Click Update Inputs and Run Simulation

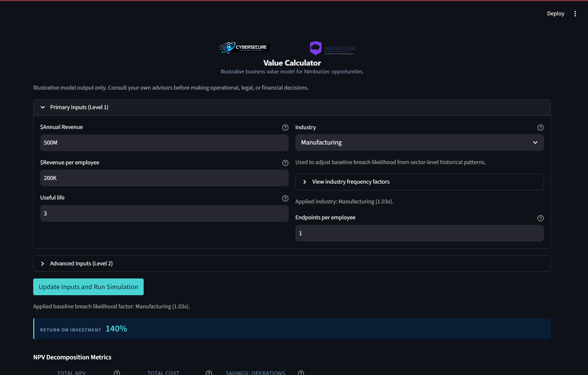tap(88, 287)
